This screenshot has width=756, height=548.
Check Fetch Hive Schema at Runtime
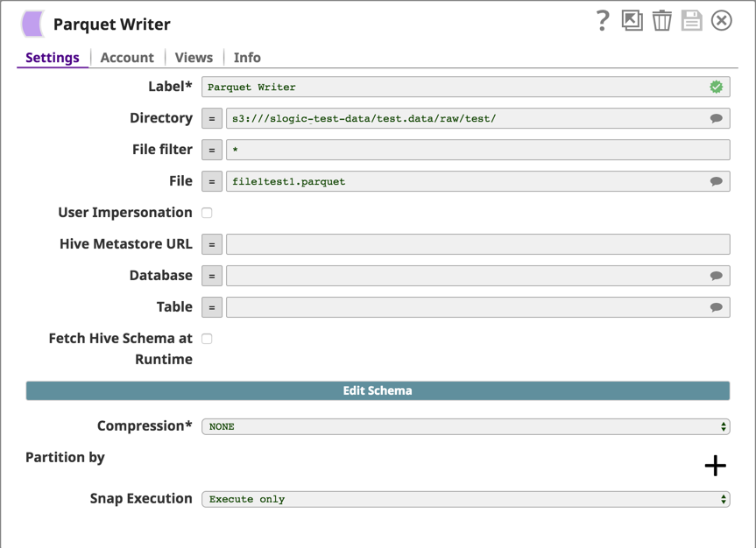[x=208, y=339]
